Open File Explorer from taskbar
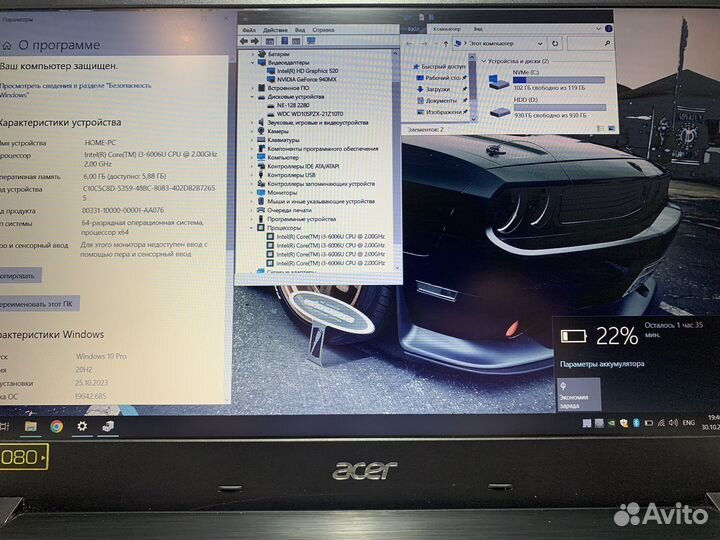This screenshot has width=720, height=540. (x=31, y=427)
